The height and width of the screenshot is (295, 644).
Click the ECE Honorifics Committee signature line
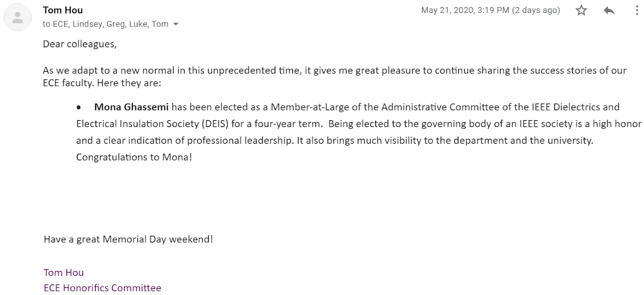(x=103, y=288)
